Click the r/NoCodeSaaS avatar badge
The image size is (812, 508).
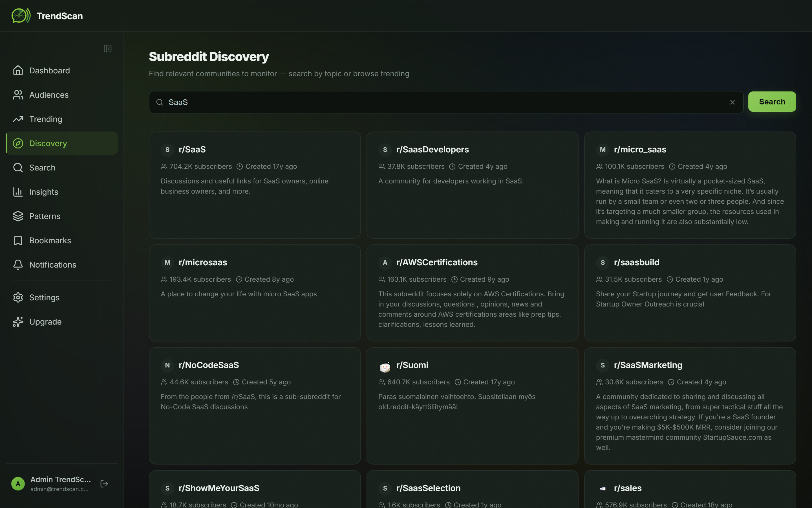pos(167,365)
